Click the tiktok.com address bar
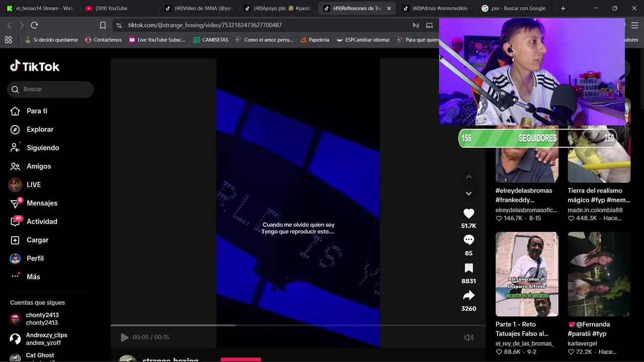 point(205,25)
